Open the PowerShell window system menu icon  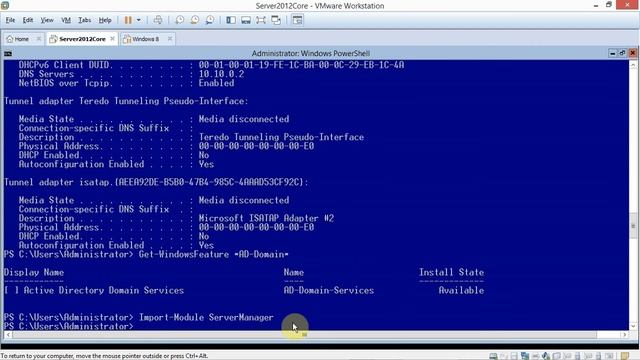point(8,53)
